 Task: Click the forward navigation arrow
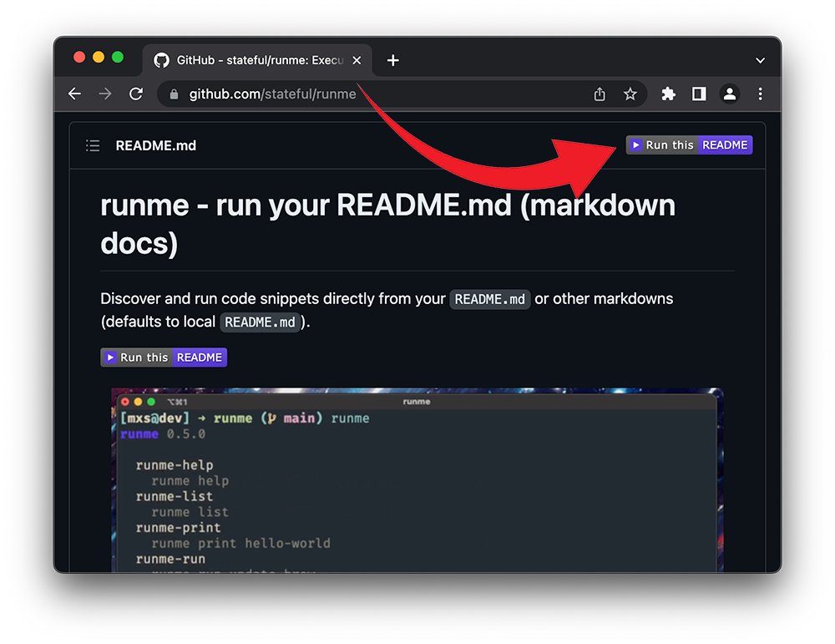point(105,94)
